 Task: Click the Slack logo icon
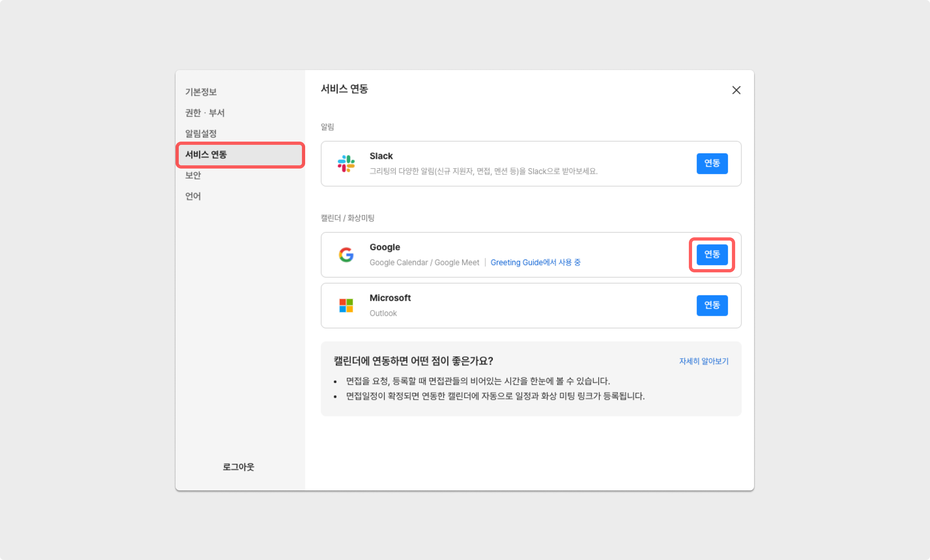(346, 163)
